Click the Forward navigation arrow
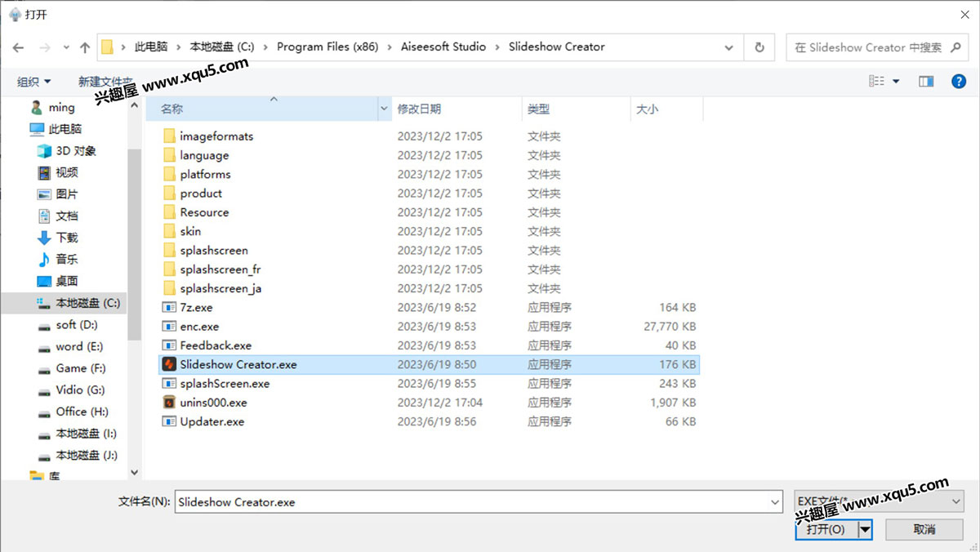This screenshot has width=980, height=552. click(x=46, y=47)
